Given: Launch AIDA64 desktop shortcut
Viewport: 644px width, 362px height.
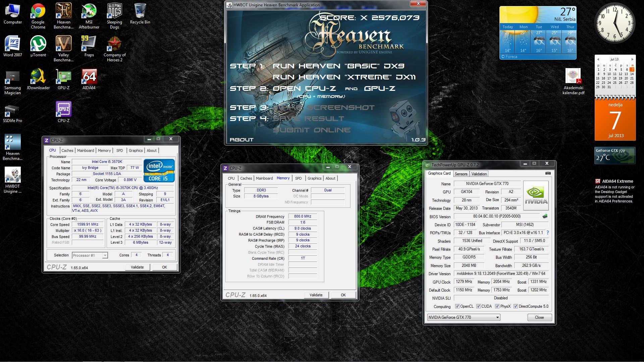Looking at the screenshot, I should [89, 79].
